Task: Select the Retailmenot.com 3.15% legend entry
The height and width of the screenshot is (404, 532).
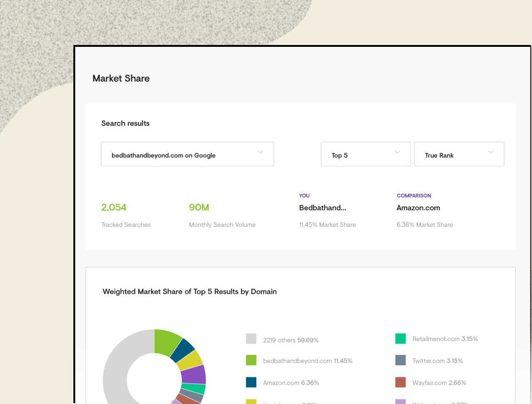Action: click(x=445, y=339)
